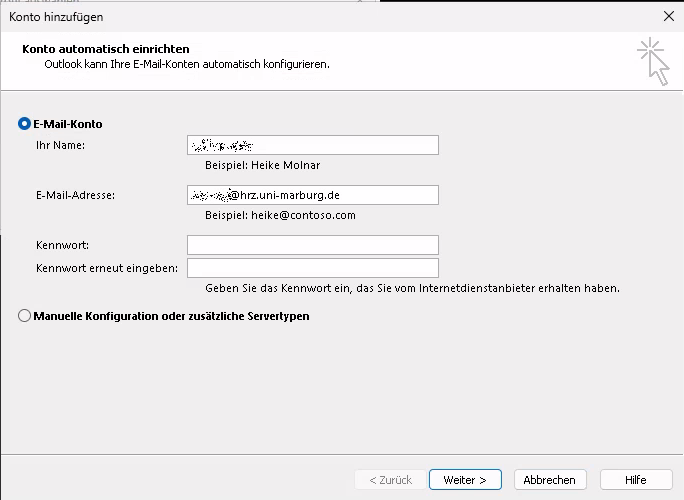Image resolution: width=684 pixels, height=500 pixels.
Task: Click the Konto hinzufügen title bar
Action: [x=300, y=16]
